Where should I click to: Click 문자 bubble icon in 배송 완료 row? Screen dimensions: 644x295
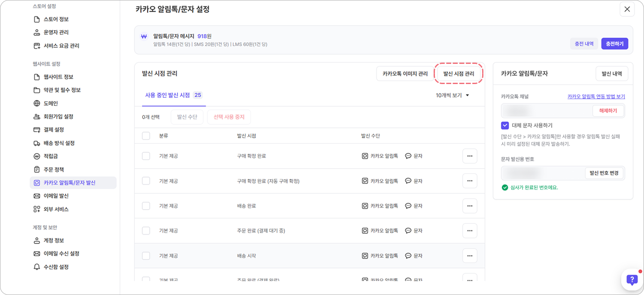pos(408,206)
